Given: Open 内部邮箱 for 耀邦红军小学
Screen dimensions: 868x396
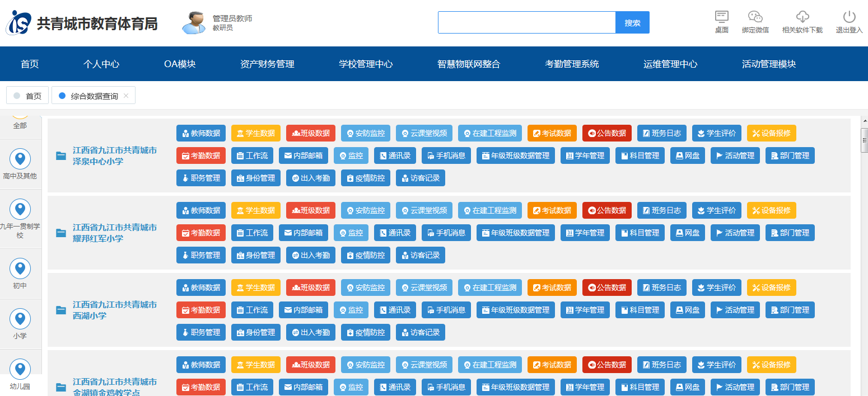Looking at the screenshot, I should click(x=304, y=233).
